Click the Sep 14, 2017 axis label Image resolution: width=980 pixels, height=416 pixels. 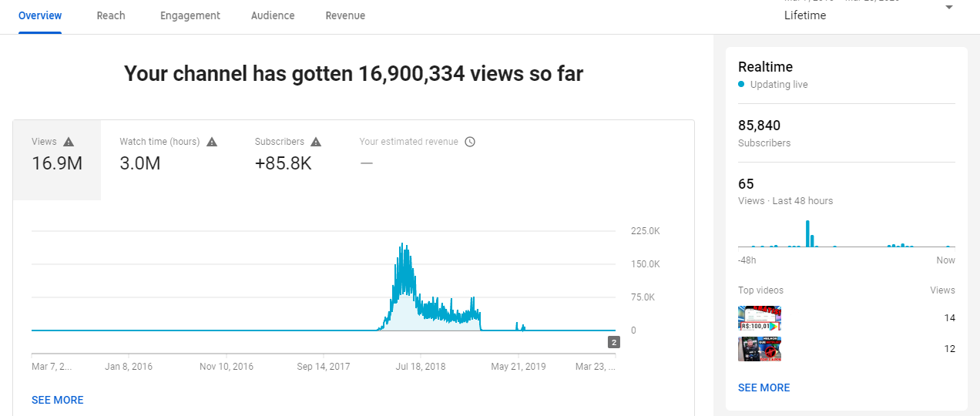(x=324, y=367)
